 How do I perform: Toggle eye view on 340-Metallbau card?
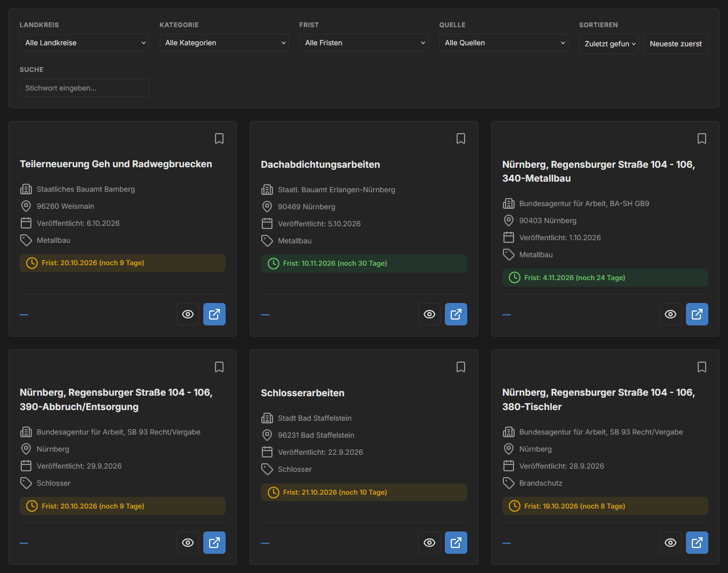[671, 314]
